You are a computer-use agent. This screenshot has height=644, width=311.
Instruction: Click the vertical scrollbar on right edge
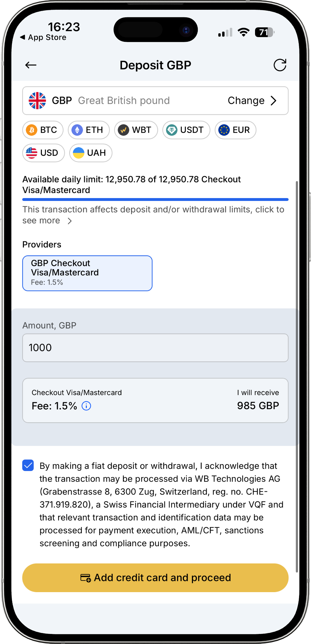coord(297,376)
